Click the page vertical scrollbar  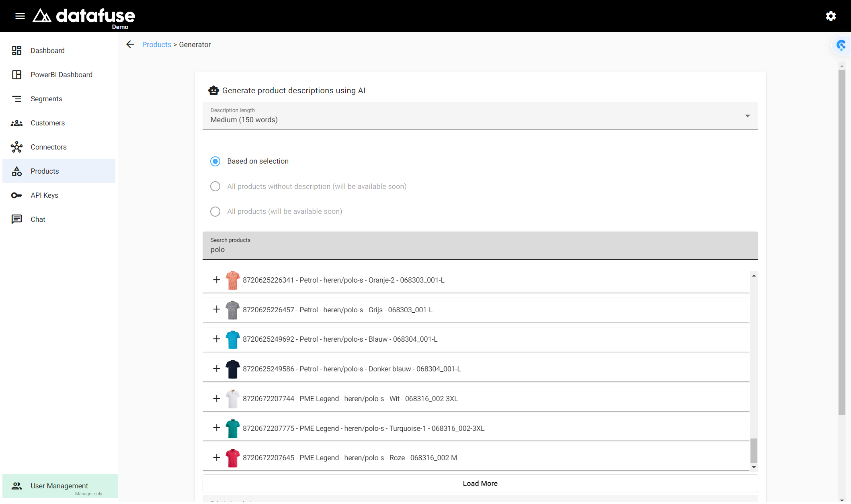click(x=842, y=243)
